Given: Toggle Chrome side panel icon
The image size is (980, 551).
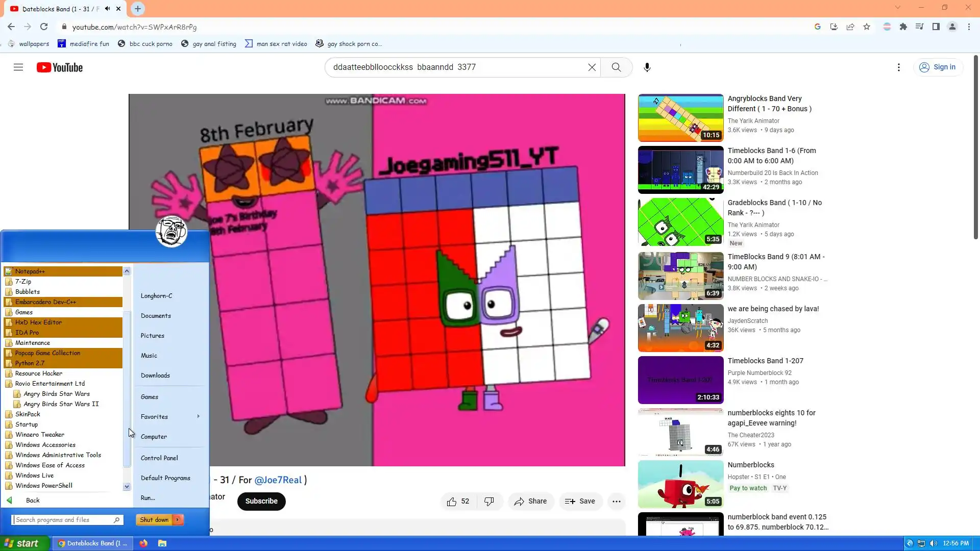Looking at the screenshot, I should click(936, 27).
